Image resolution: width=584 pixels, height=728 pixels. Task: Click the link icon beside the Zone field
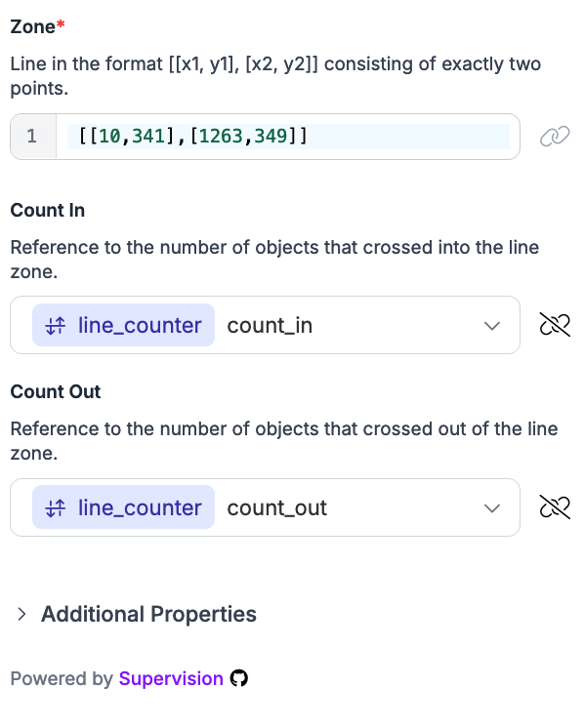[555, 136]
